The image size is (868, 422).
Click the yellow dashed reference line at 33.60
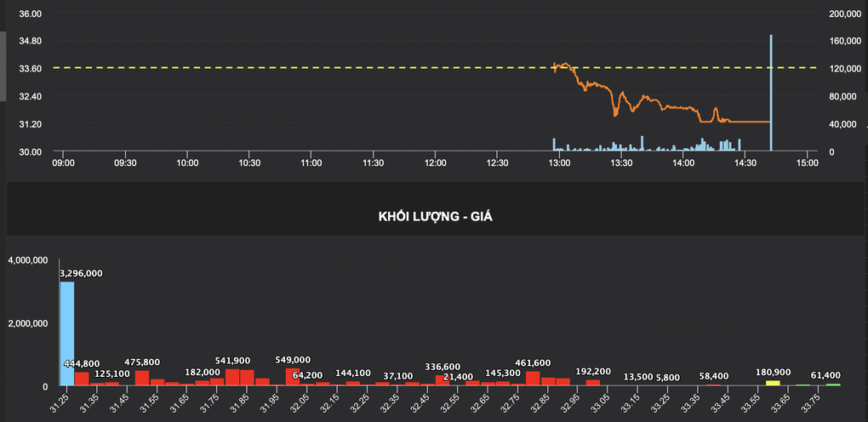click(435, 67)
